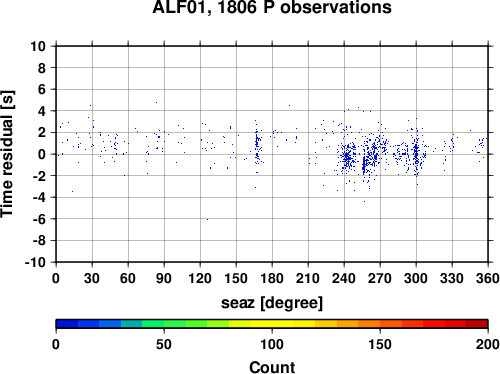Click the Time residual [s] axis label
Image resolution: width=500 pixels, height=374 pixels.
pyautogui.click(x=7, y=154)
